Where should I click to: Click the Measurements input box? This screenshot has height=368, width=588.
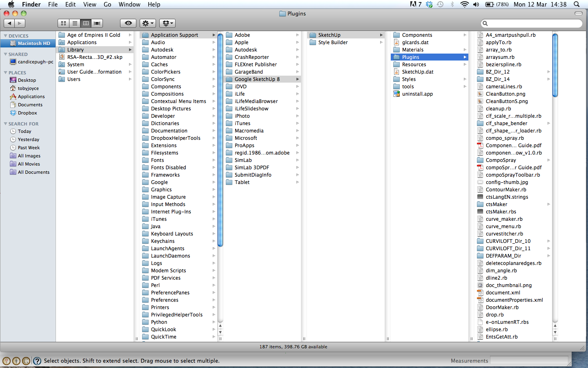(529, 361)
